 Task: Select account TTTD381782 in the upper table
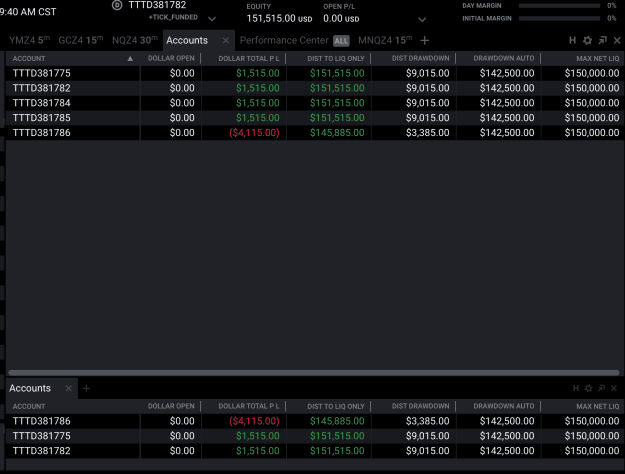[x=41, y=88]
